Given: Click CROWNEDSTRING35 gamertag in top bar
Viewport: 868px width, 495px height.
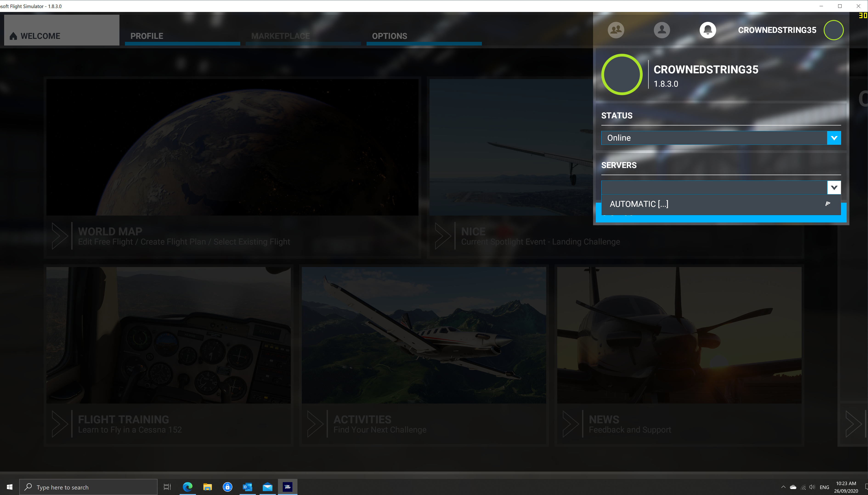Looking at the screenshot, I should (777, 30).
